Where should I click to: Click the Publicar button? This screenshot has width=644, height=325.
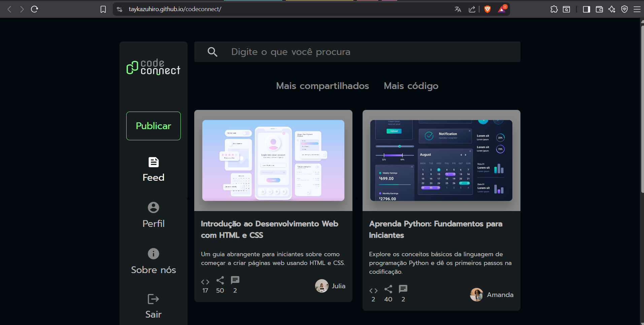tap(154, 126)
